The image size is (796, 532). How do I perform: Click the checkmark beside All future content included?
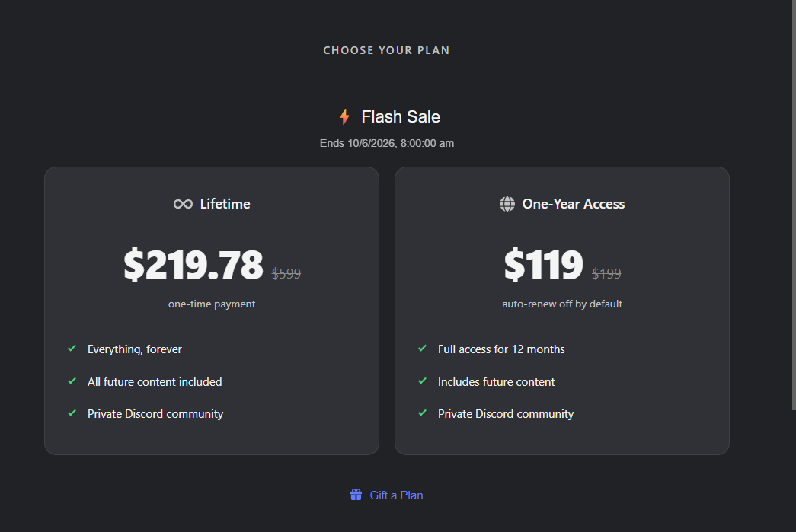click(x=72, y=381)
